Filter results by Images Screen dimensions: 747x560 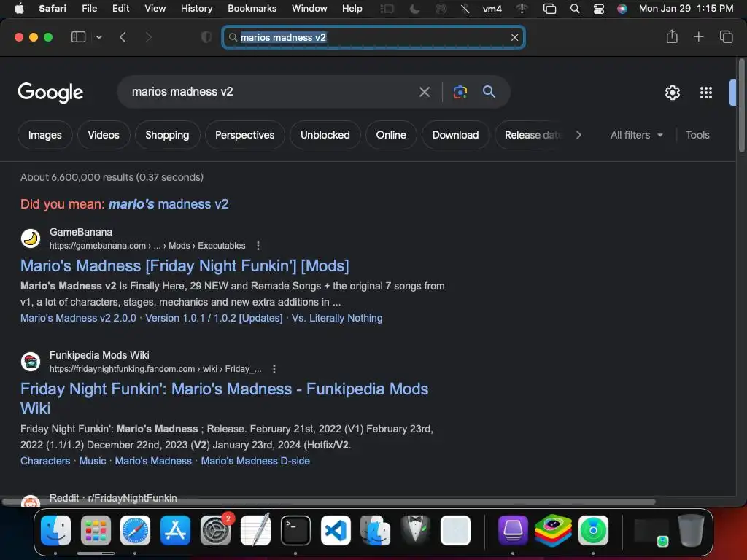coord(44,135)
